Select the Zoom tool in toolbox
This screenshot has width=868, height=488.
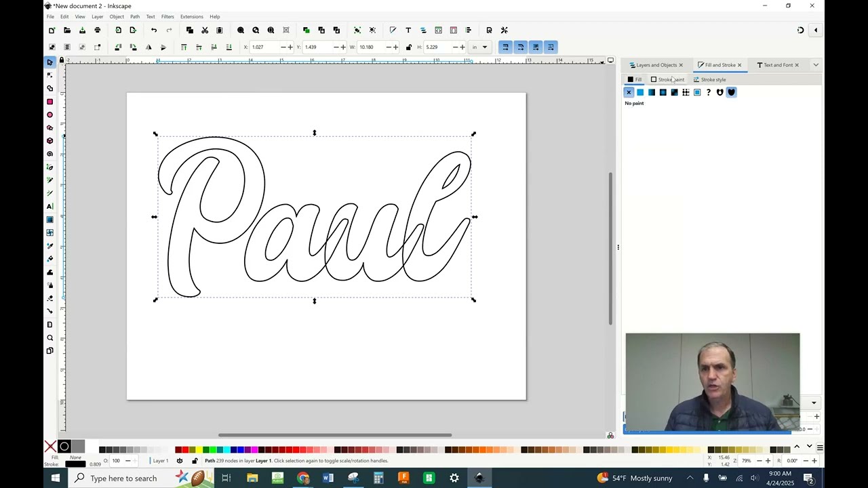[50, 338]
